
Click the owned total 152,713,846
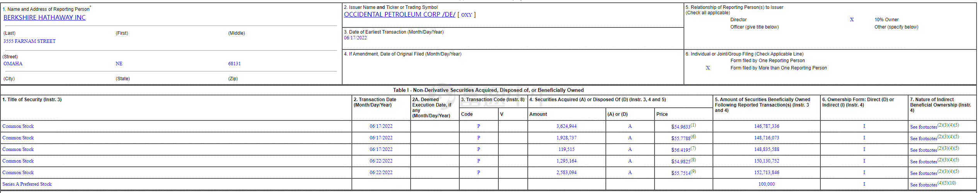point(767,173)
